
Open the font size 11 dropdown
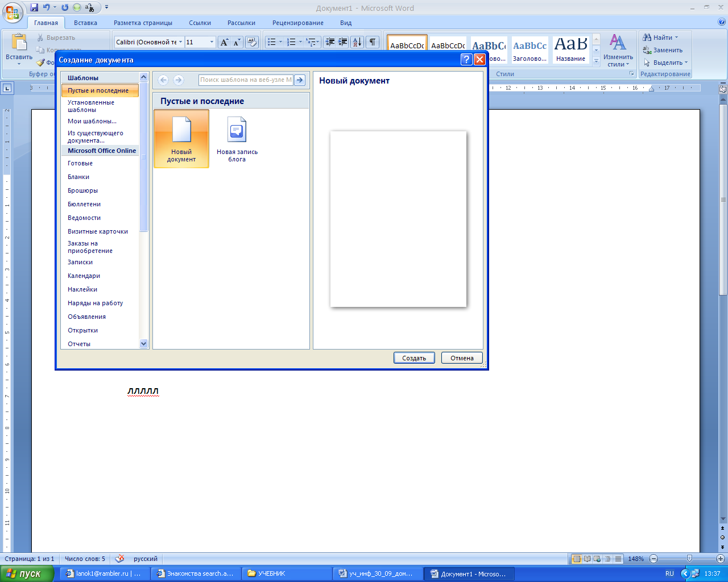(x=212, y=42)
